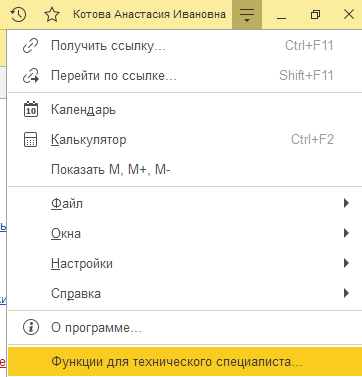Viewport: 362px width, 377px height.
Task: Click the calculator icon
Action: click(31, 139)
